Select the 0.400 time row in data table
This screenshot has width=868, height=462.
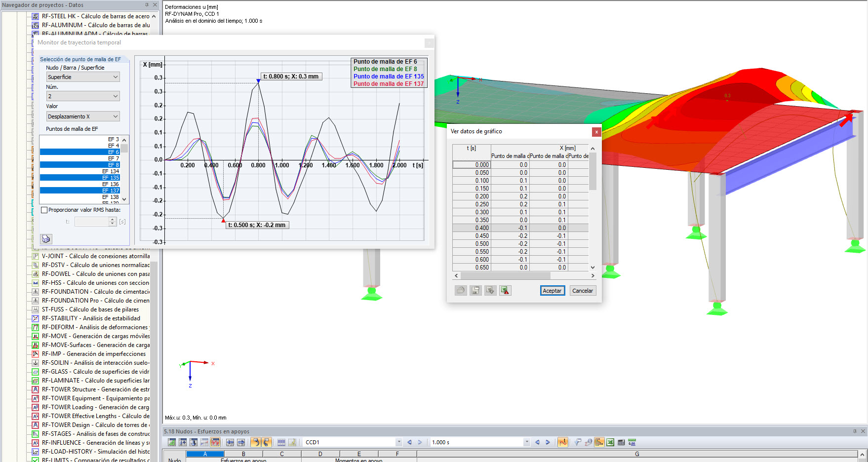[520, 228]
